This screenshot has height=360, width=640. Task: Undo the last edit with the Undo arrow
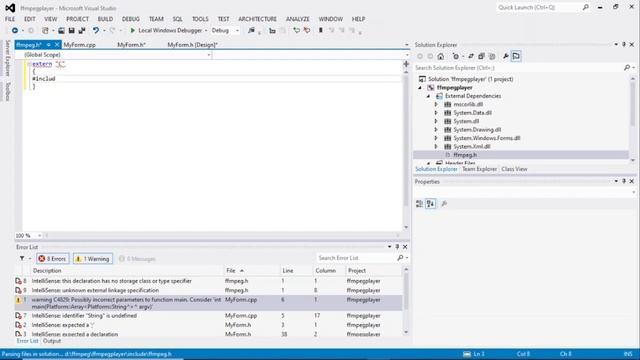coord(96,30)
